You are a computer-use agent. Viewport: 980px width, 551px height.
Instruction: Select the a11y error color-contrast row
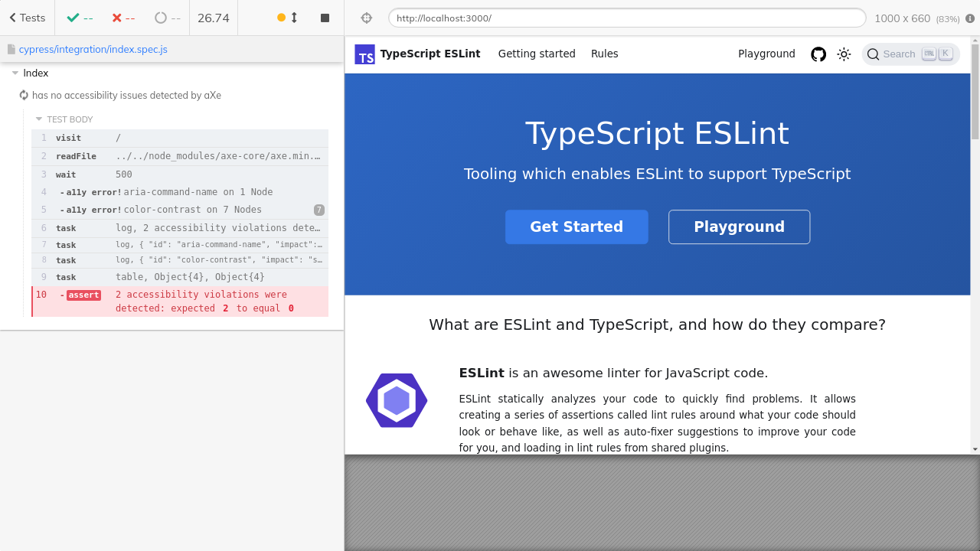180,210
